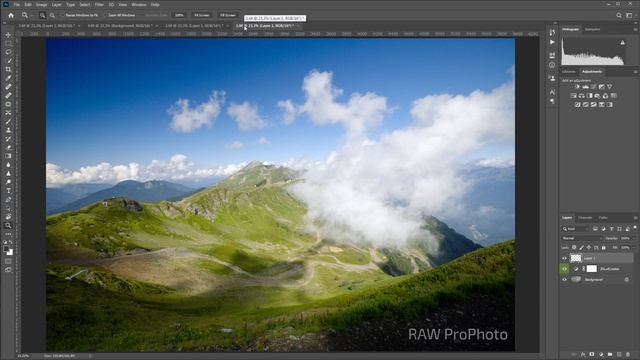The image size is (640, 360).
Task: Click the Add layer style fx icon
Action: pyautogui.click(x=583, y=354)
